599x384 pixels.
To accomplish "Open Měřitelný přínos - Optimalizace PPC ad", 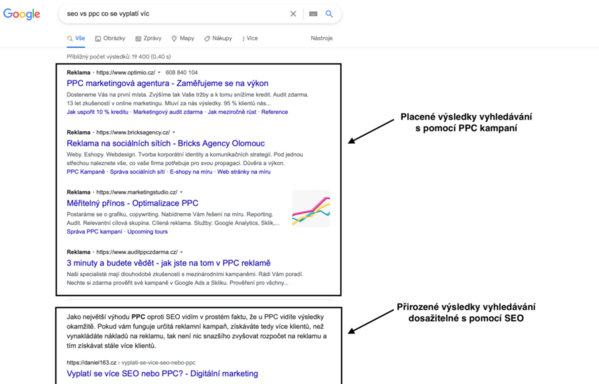I will [133, 203].
